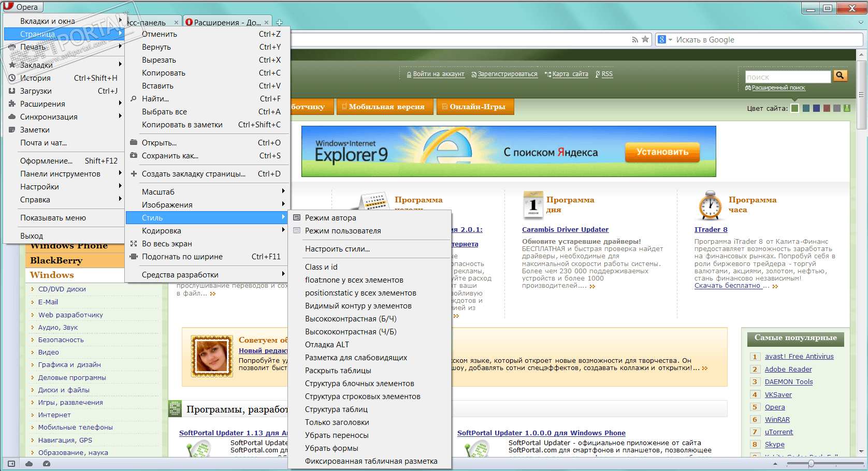868x471 pixels.
Task: Click the girl avatar thumbnail image
Action: click(x=212, y=355)
